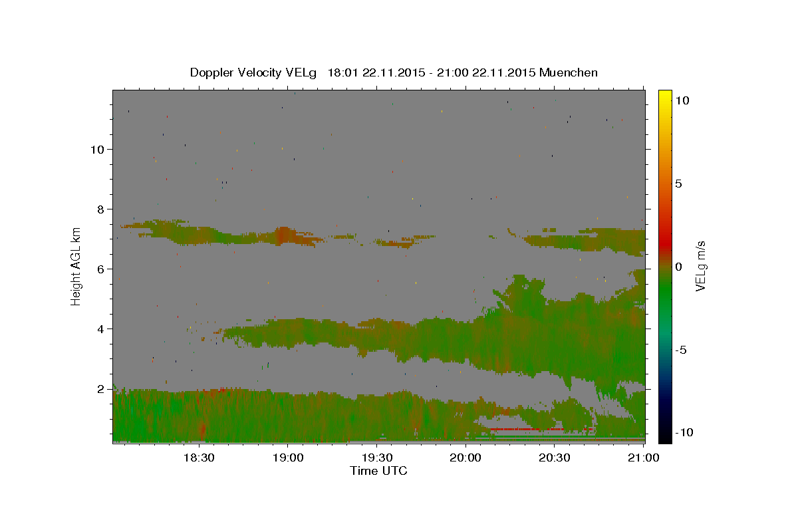Click the 'VELg m/s' colorbar label
This screenshot has width=798, height=532.
tap(700, 265)
